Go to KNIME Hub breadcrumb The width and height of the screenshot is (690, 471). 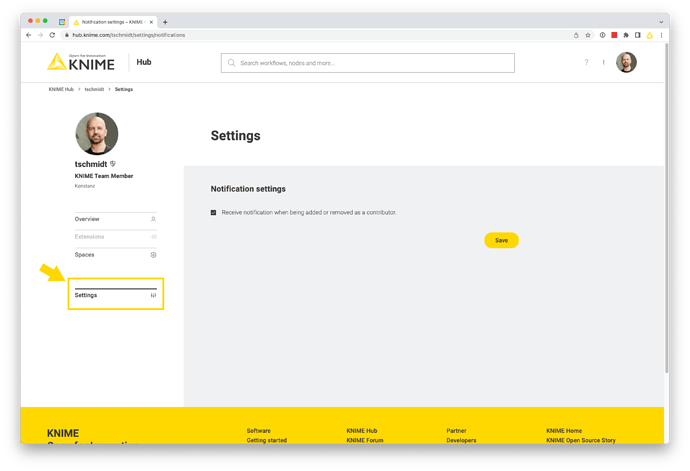coord(61,89)
